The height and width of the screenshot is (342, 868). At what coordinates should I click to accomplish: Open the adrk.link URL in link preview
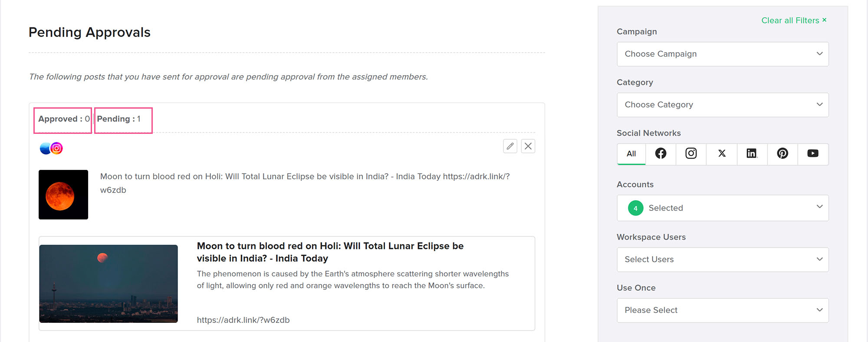tap(243, 320)
